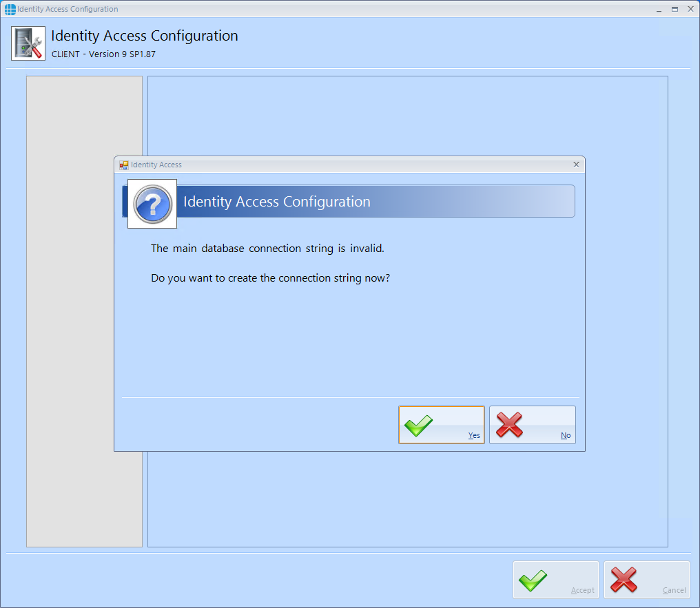Click the blue question mark icon
Screen dimensions: 700x608
coord(152,204)
